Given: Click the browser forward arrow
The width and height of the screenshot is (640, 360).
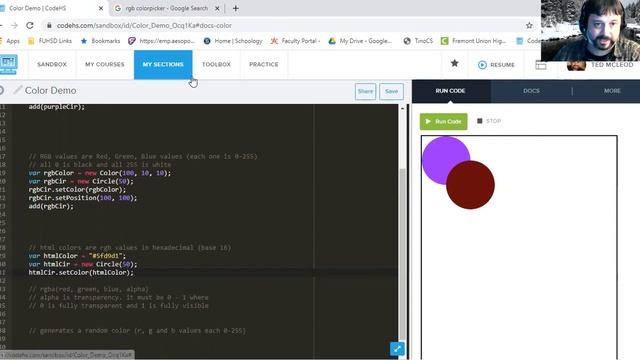Looking at the screenshot, I should [14, 25].
